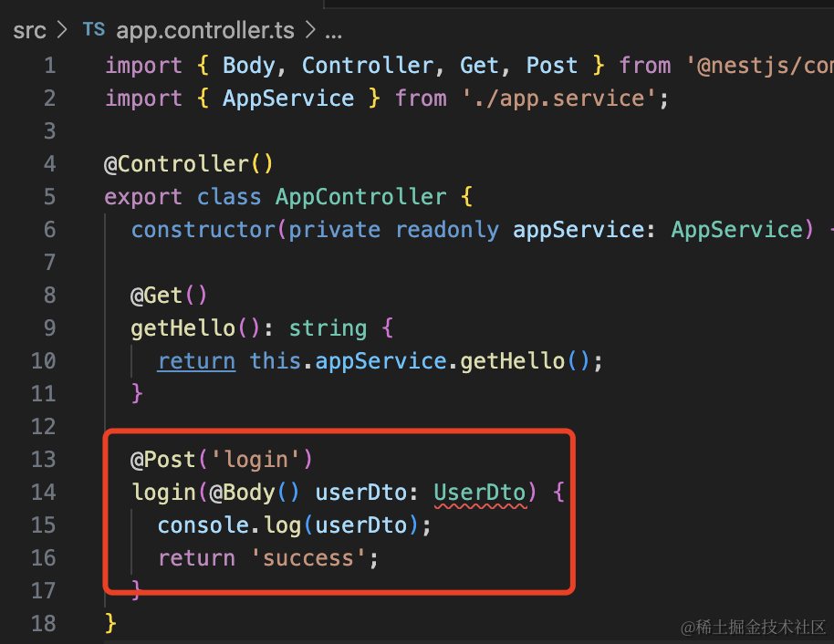The width and height of the screenshot is (834, 644).
Task: Click the 'success' string literal
Action: click(x=308, y=558)
